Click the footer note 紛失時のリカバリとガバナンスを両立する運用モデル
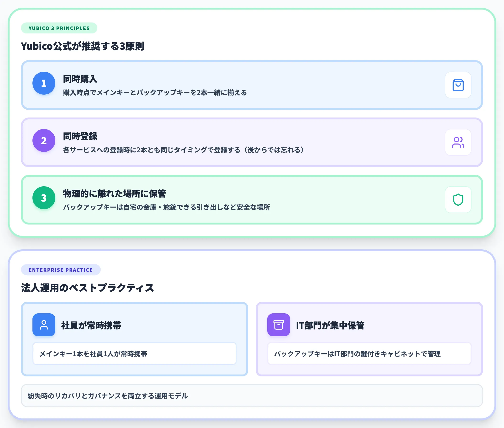 (x=252, y=396)
